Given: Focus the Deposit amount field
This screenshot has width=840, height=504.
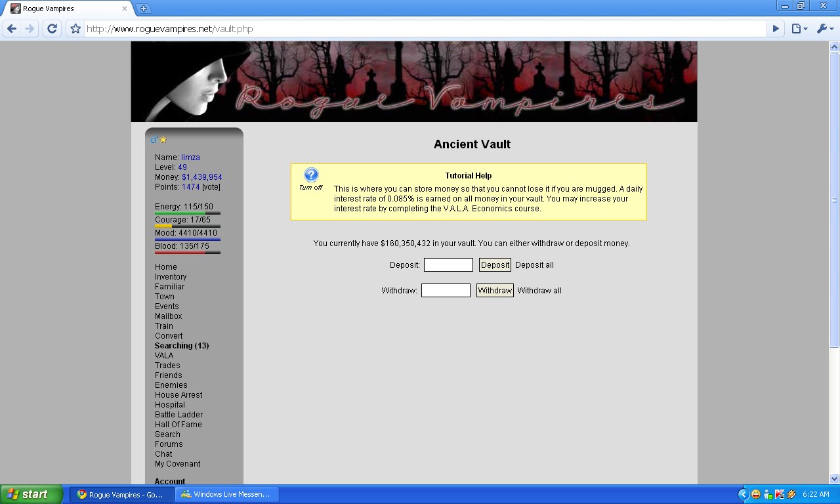Looking at the screenshot, I should [x=448, y=265].
